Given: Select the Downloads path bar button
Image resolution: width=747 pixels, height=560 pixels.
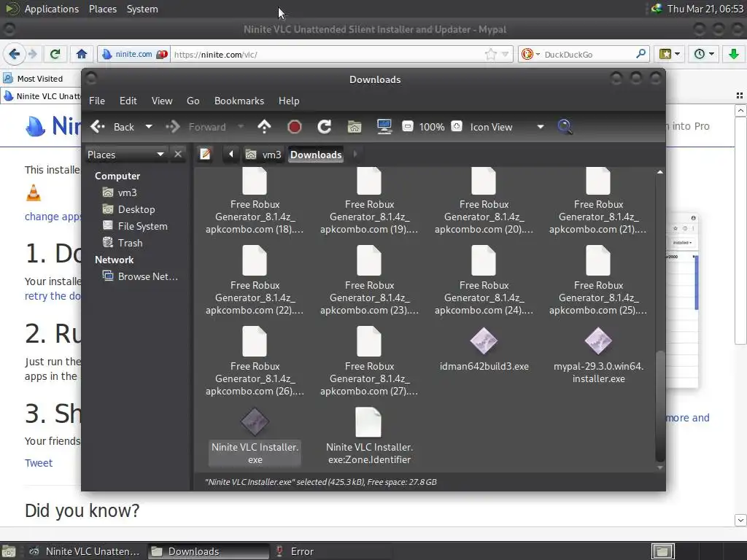Looking at the screenshot, I should coord(316,155).
